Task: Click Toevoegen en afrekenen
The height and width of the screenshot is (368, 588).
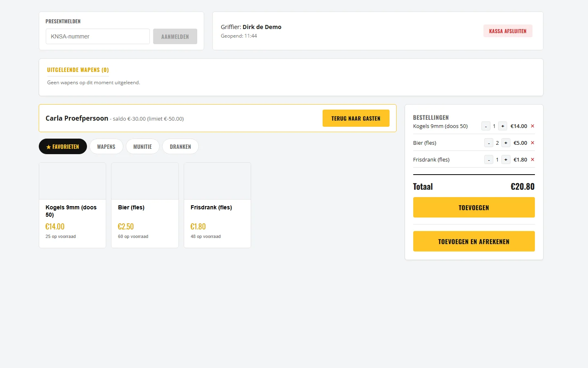Action: point(474,241)
